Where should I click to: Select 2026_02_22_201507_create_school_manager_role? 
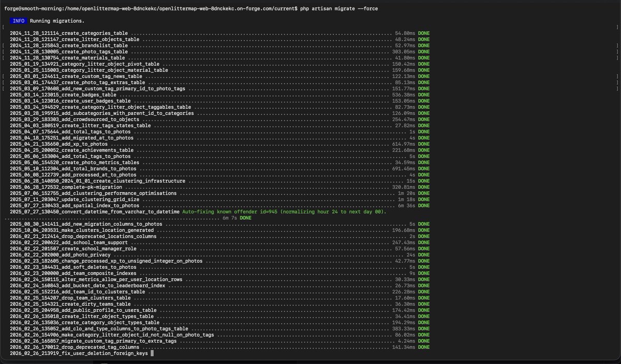pyautogui.click(x=73, y=249)
